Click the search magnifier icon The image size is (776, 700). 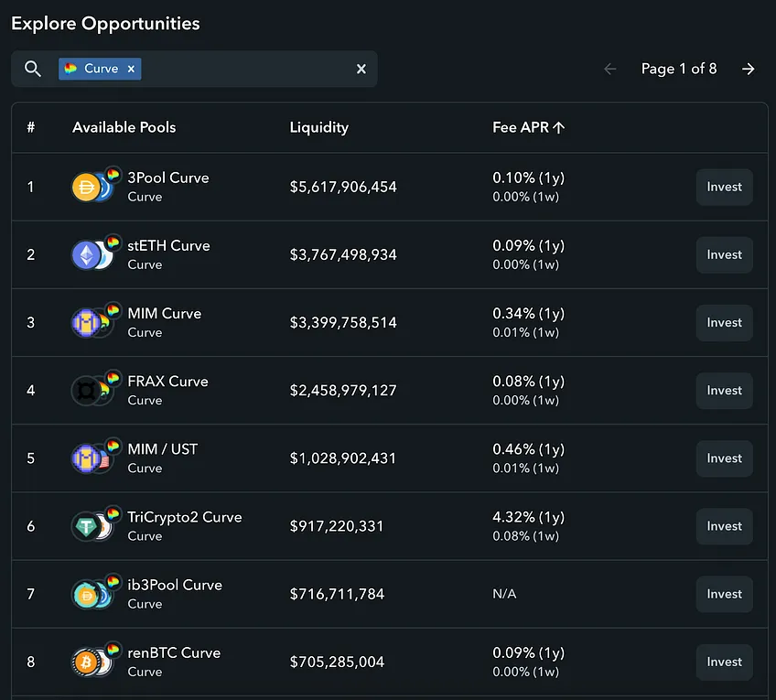click(33, 69)
